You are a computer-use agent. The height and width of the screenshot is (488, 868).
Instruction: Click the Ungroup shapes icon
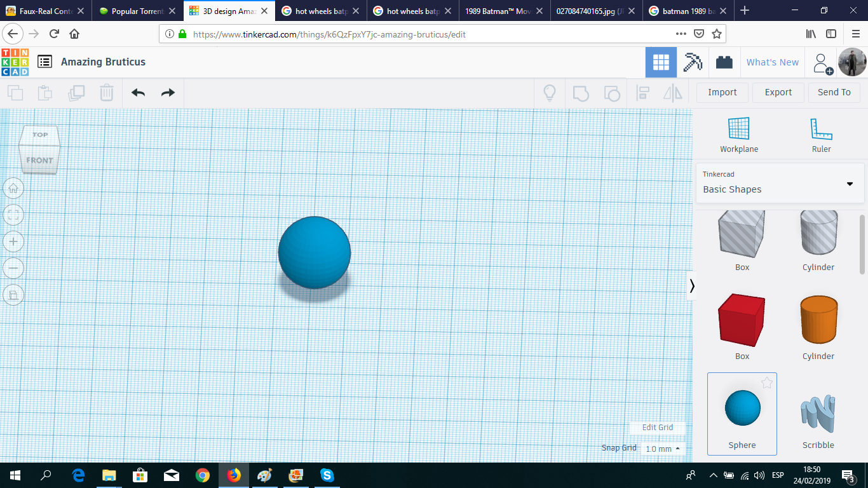coord(611,93)
